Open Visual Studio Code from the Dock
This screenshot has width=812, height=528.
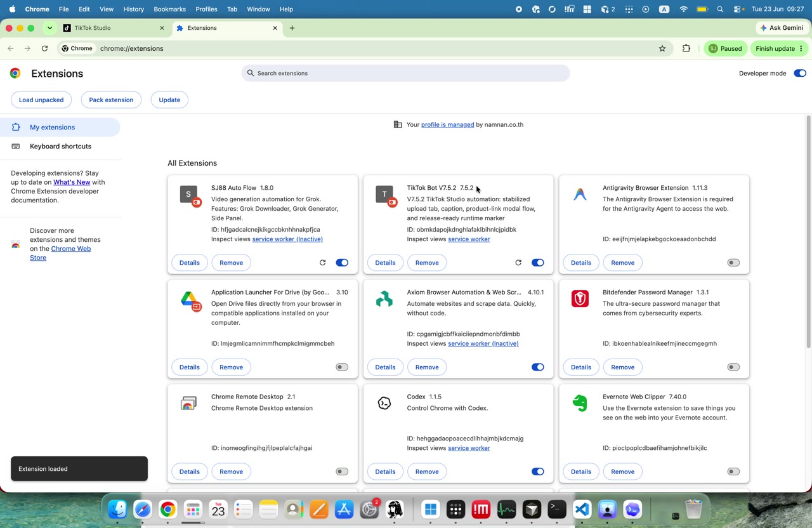coord(582,509)
